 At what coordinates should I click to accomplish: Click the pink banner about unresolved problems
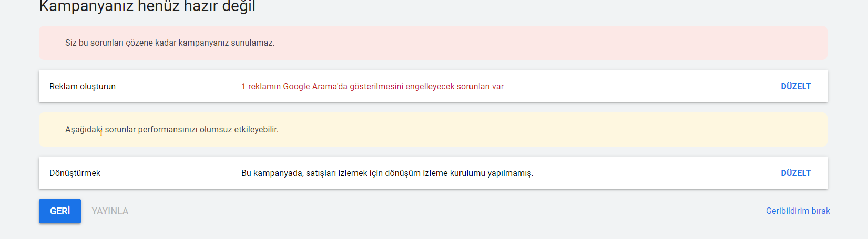[x=433, y=43]
